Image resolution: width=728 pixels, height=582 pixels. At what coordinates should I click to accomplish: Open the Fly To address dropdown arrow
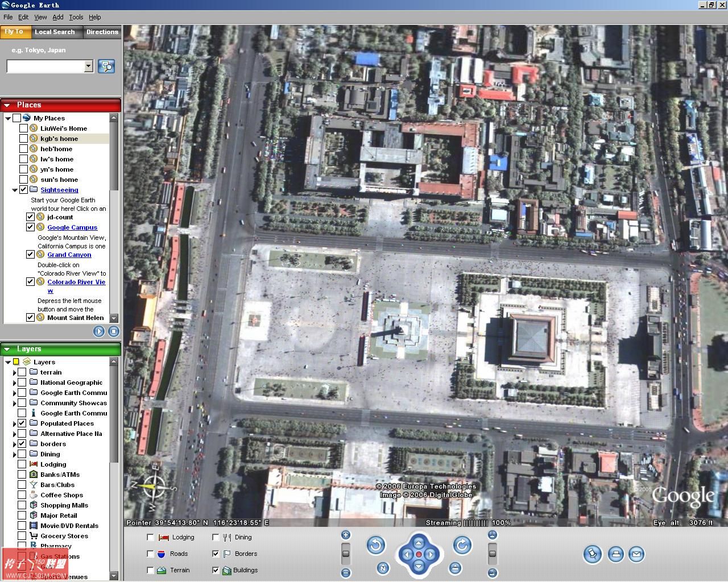click(x=89, y=66)
